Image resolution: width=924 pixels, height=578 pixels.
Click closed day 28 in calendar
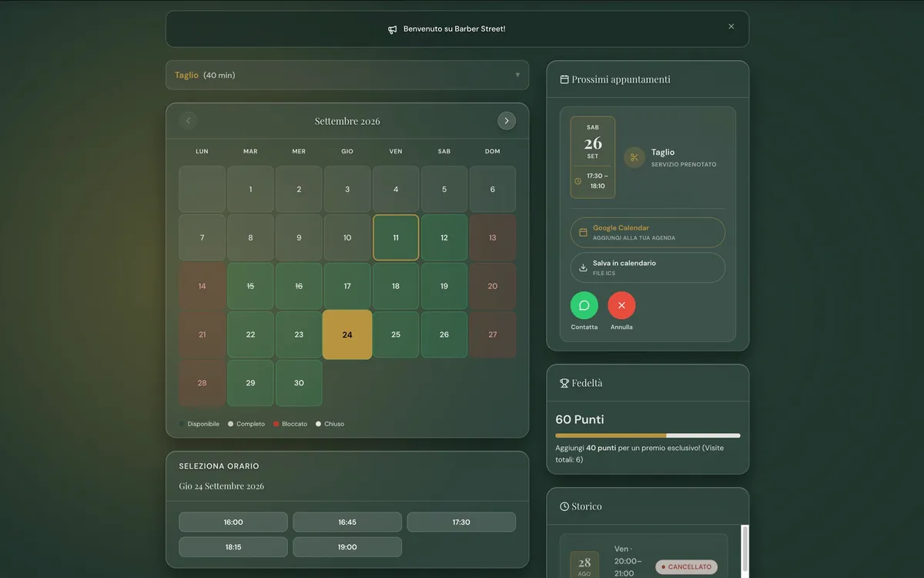pos(202,383)
